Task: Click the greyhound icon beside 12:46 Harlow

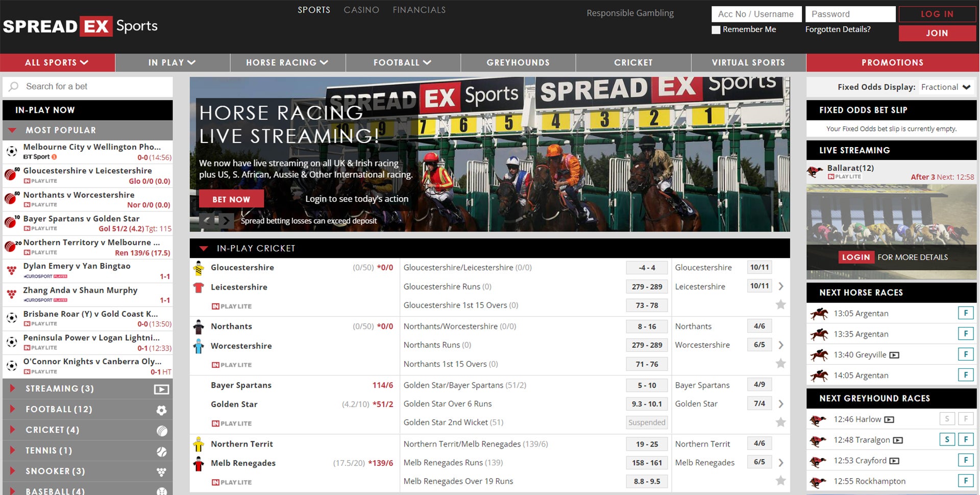Action: [818, 420]
